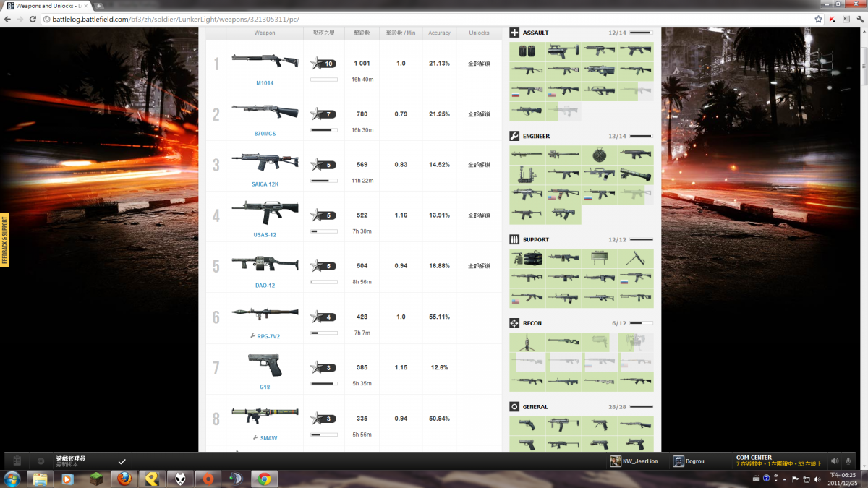Click the game manager checkmark
The height and width of the screenshot is (488, 868).
pos(122,461)
